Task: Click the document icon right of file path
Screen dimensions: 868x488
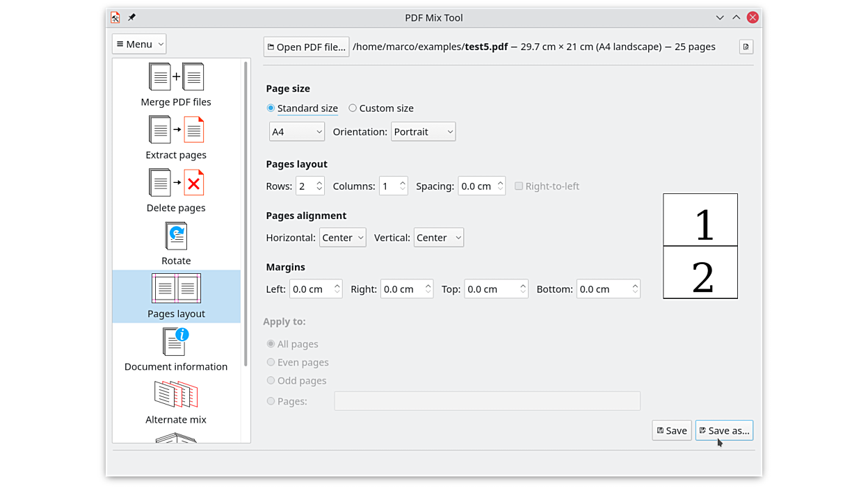Action: (x=746, y=47)
